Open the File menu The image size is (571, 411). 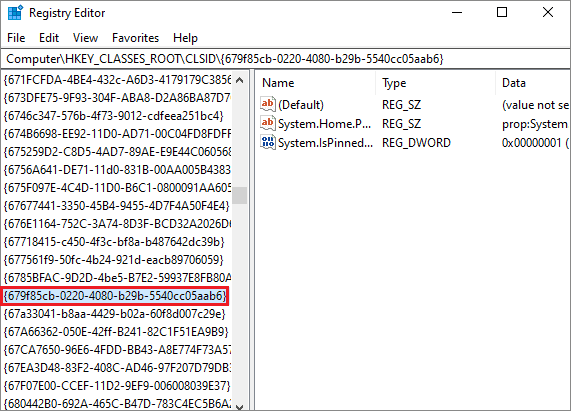pyautogui.click(x=16, y=38)
